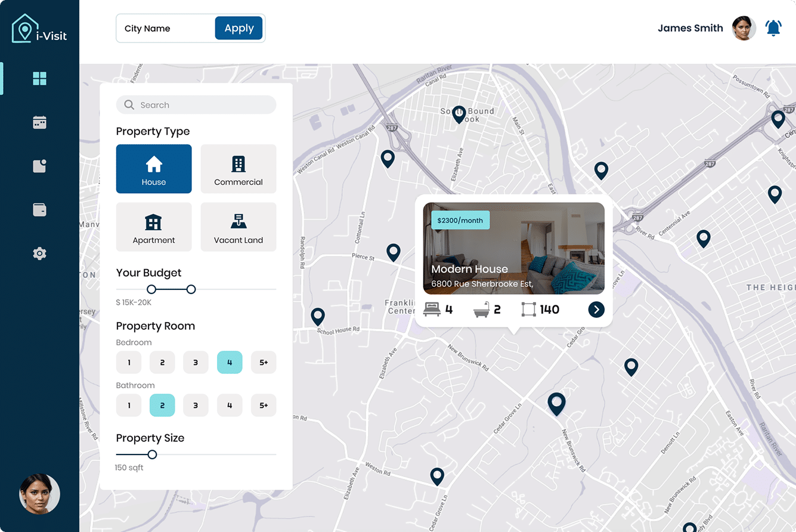Select the Commercial property type

click(x=239, y=169)
